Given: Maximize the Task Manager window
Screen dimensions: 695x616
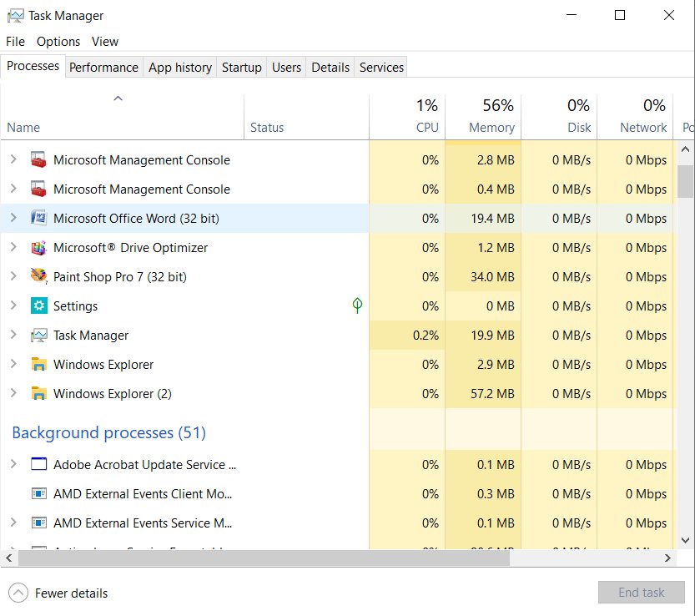Looking at the screenshot, I should pyautogui.click(x=620, y=15).
